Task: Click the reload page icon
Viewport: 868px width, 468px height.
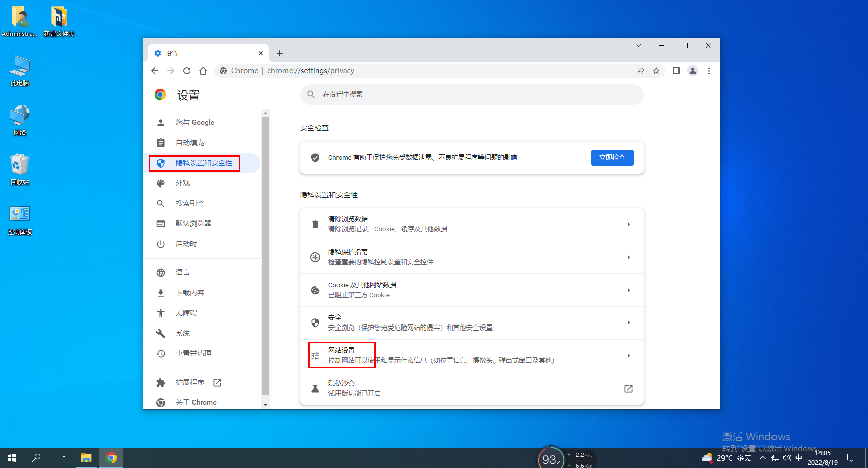Action: [186, 71]
